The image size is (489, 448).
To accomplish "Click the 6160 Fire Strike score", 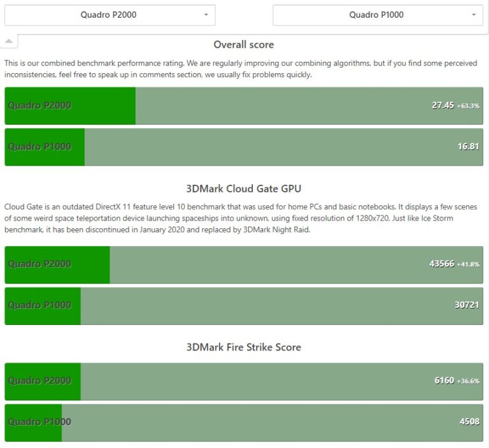I will point(444,380).
